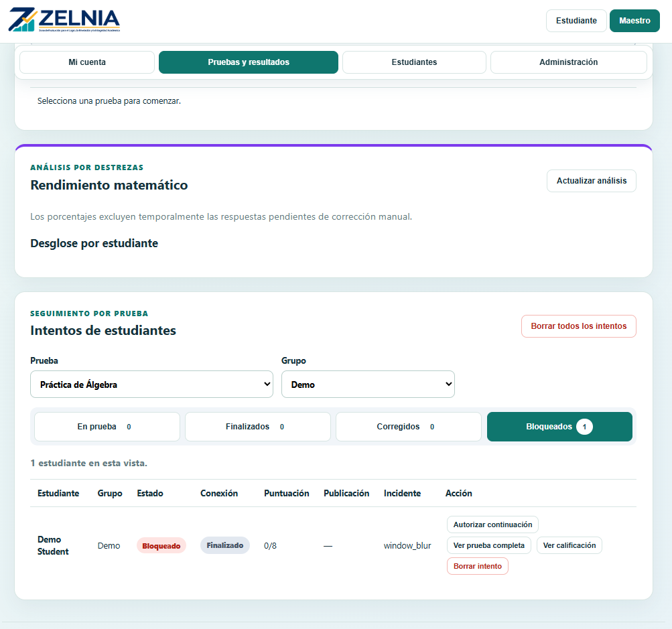Open the Administración tab

[x=568, y=62]
